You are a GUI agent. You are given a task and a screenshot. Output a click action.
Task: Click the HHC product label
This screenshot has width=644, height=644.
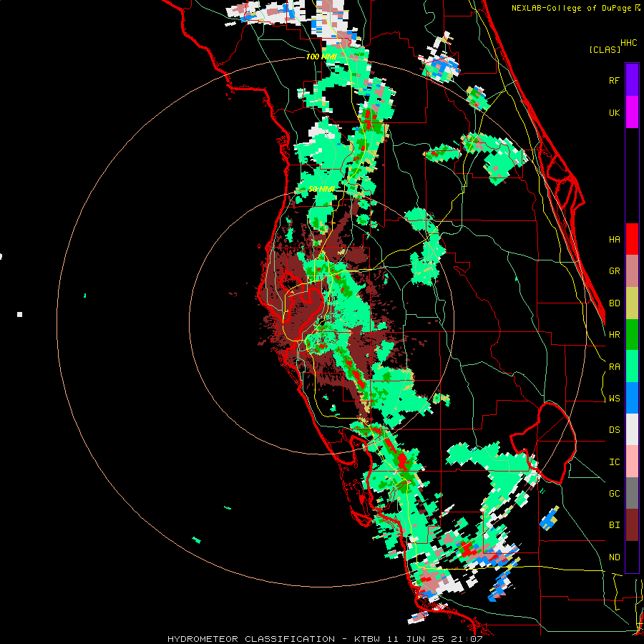coord(629,43)
